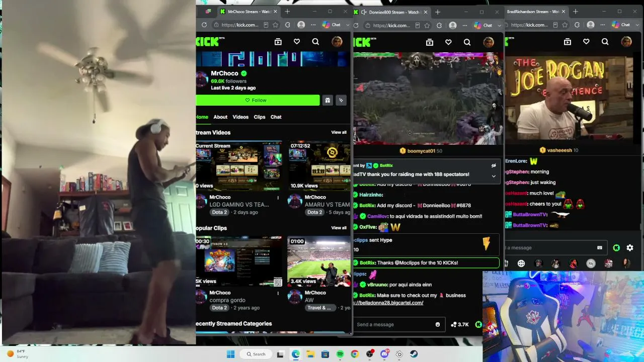Click the sparkle wand icon next to gift button
This screenshot has width=644, height=362.
(341, 100)
